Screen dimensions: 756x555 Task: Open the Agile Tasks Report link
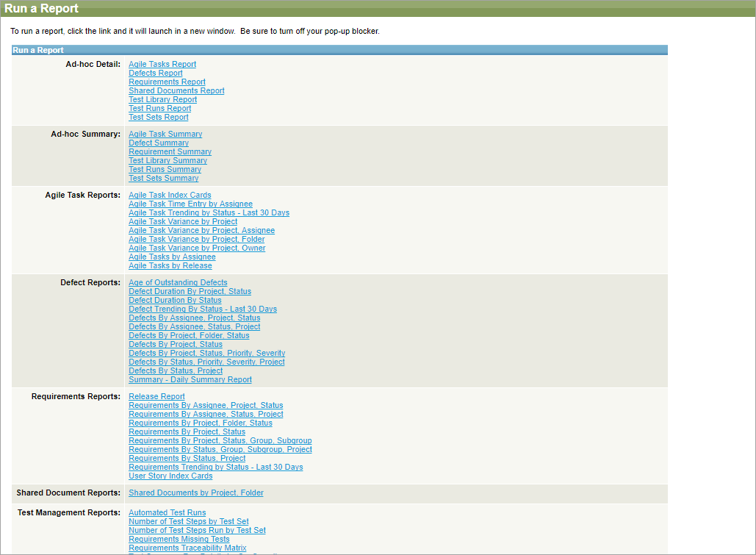click(162, 65)
